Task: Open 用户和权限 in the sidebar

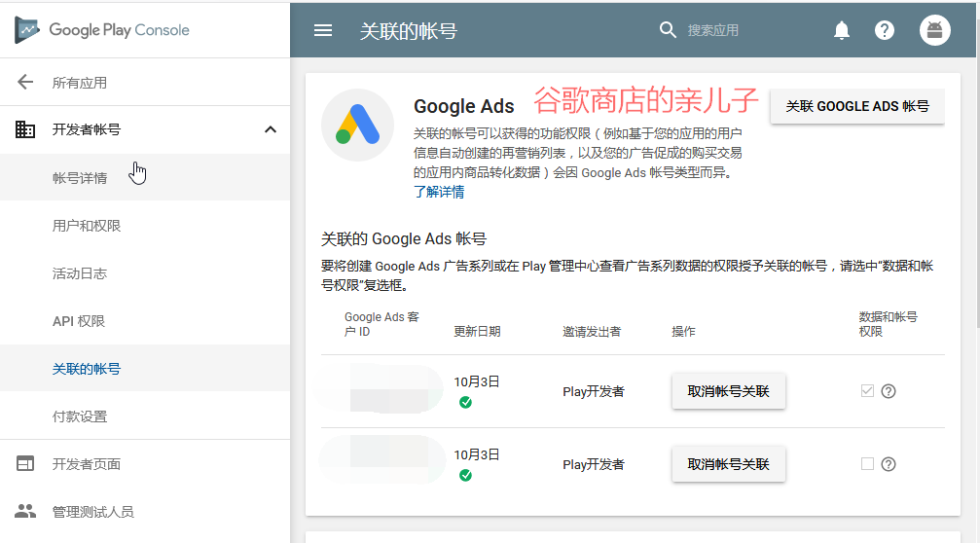Action: pos(87,226)
